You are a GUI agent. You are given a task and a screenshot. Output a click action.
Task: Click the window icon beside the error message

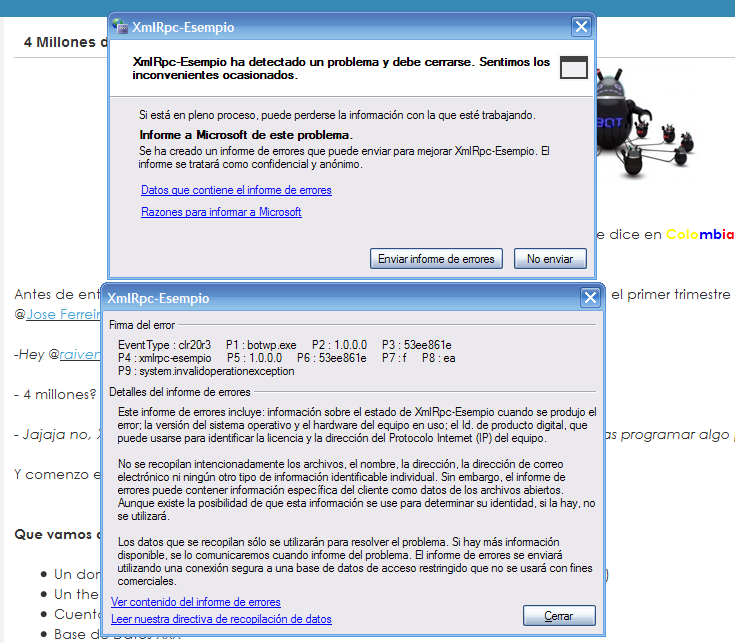coord(574,67)
